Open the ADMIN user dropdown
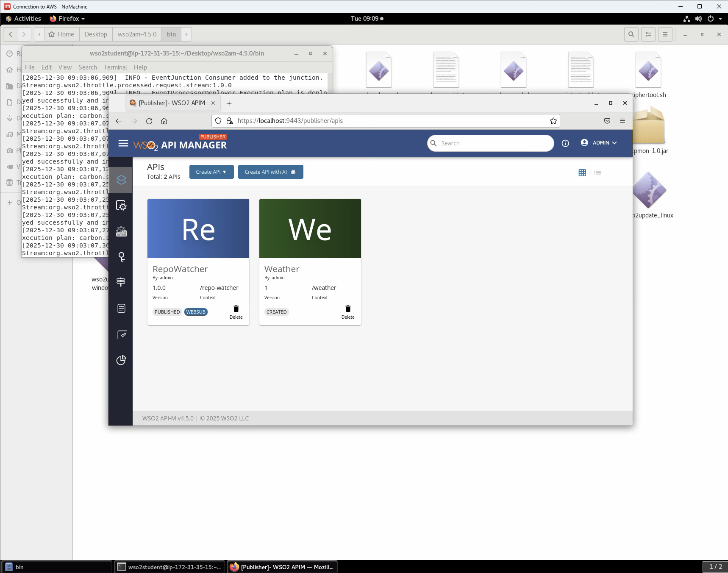The width and height of the screenshot is (728, 573). [599, 143]
